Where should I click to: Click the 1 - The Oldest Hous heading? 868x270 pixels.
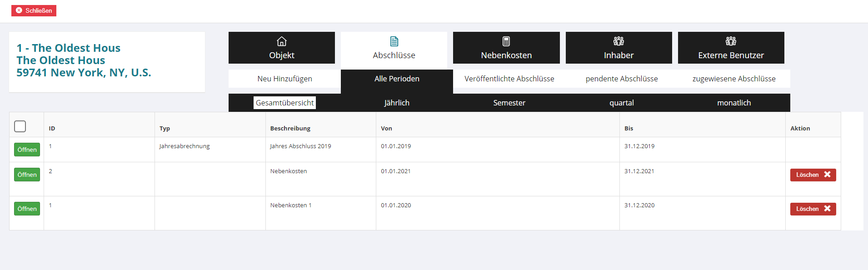(x=69, y=48)
